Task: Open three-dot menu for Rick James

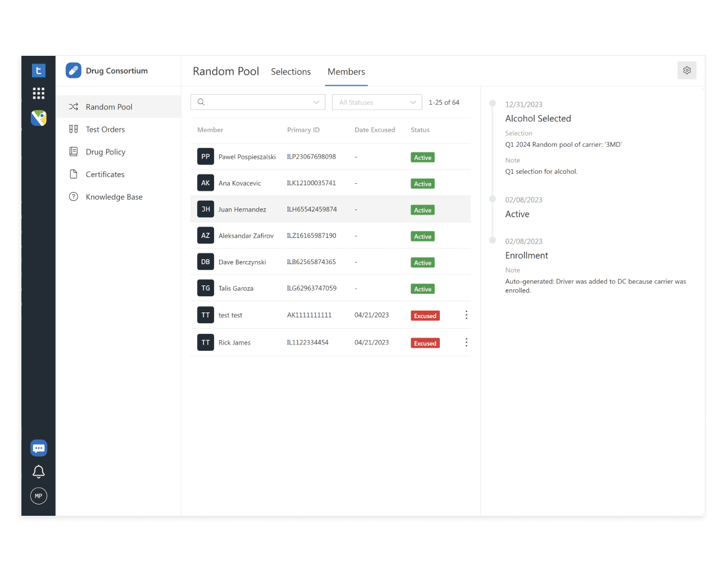Action: [x=466, y=343]
